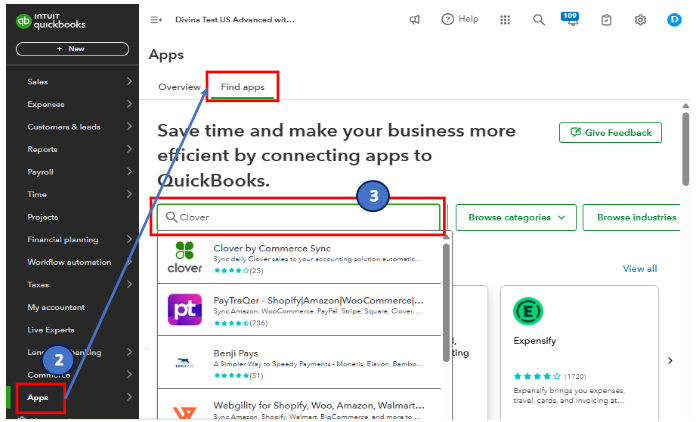Open the Expensify app card title
The image size is (699, 422).
pos(535,341)
